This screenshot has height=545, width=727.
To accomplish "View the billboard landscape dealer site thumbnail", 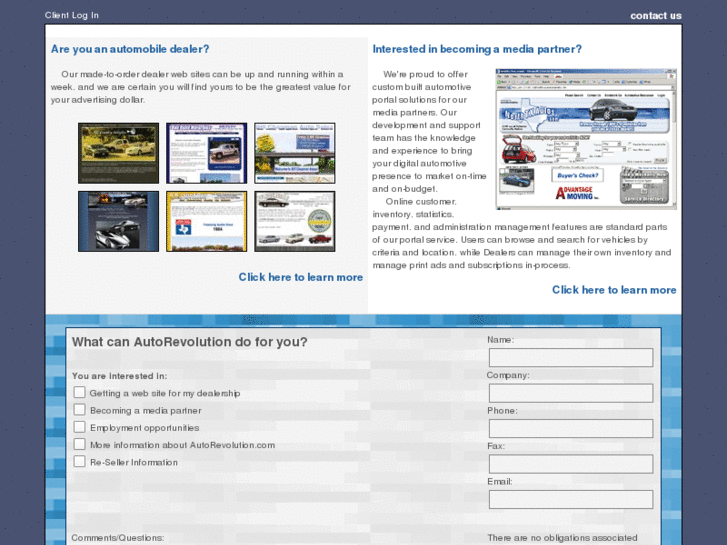I will click(x=294, y=153).
